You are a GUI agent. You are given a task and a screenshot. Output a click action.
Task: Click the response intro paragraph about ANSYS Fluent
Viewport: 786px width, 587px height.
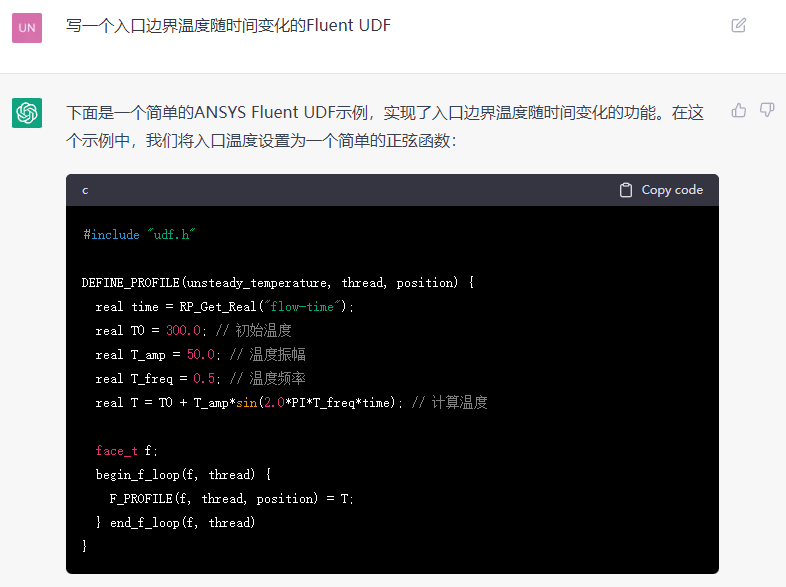pos(385,126)
